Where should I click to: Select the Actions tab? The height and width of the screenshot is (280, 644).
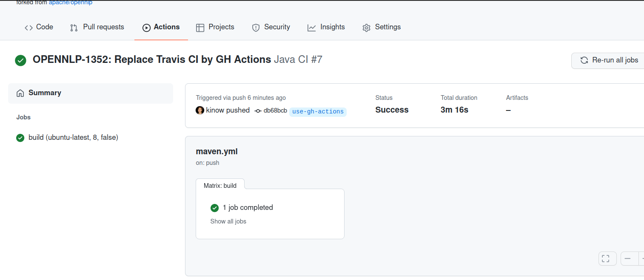pos(161,27)
